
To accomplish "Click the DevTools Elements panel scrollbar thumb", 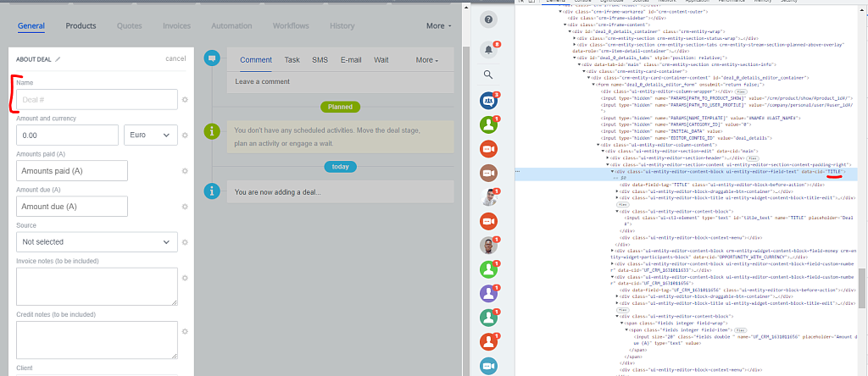I will point(862,288).
